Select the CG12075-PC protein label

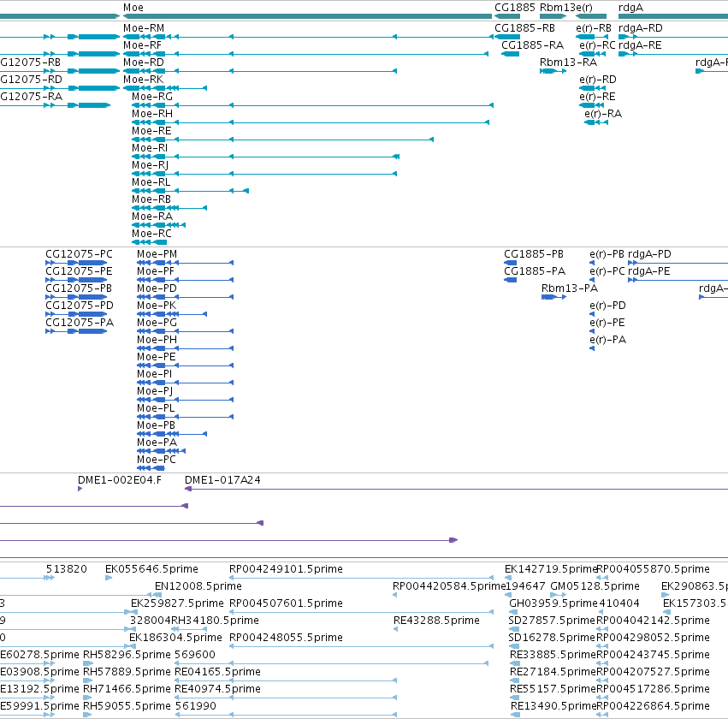tap(79, 254)
